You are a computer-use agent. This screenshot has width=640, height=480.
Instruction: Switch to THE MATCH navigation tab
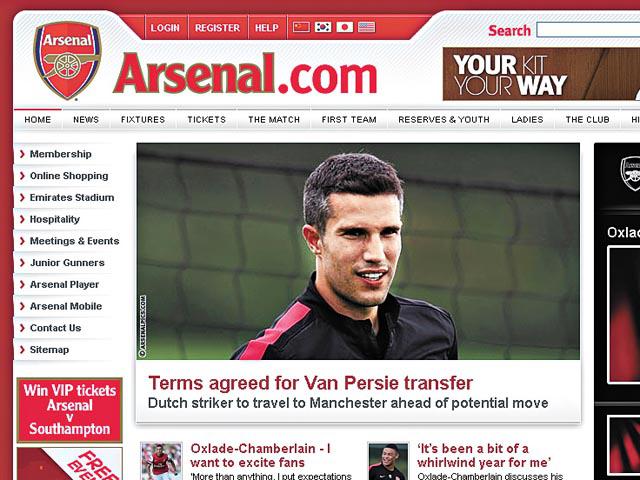[274, 120]
